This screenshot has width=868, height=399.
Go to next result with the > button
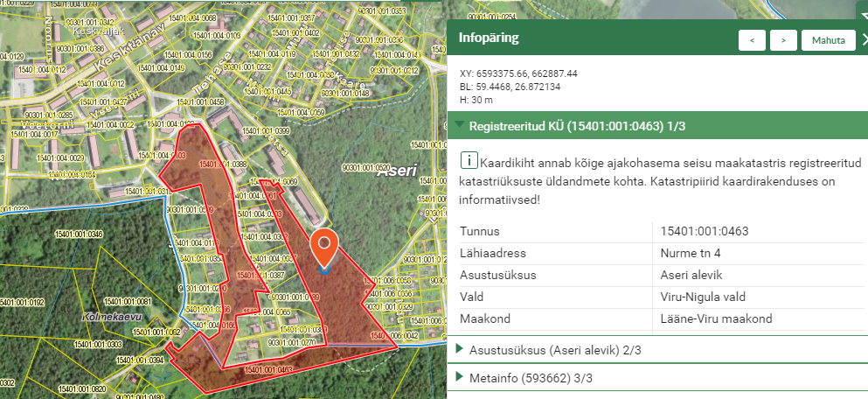coord(783,40)
